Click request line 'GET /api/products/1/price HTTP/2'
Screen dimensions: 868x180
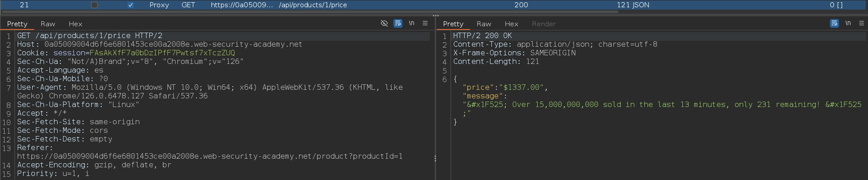(x=90, y=36)
